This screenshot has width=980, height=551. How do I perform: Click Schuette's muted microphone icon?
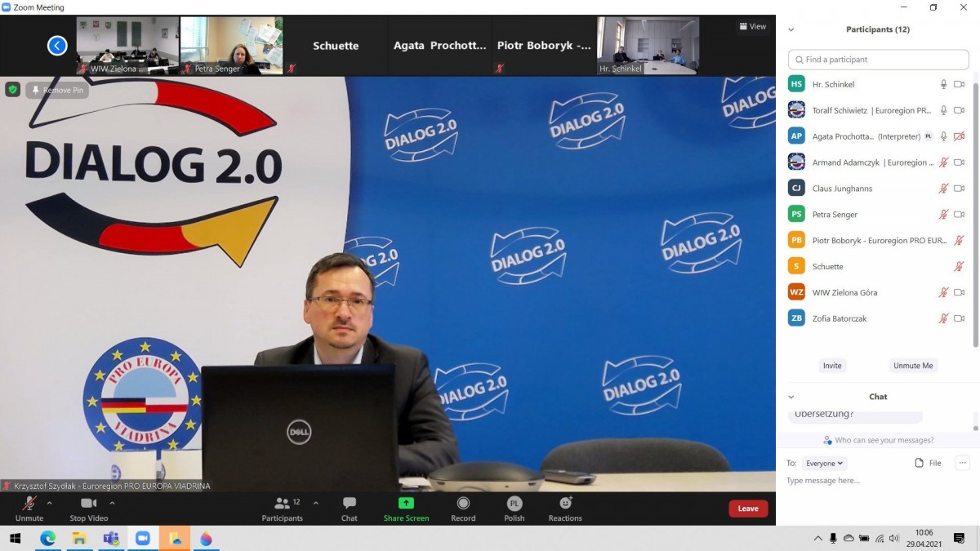click(x=960, y=267)
